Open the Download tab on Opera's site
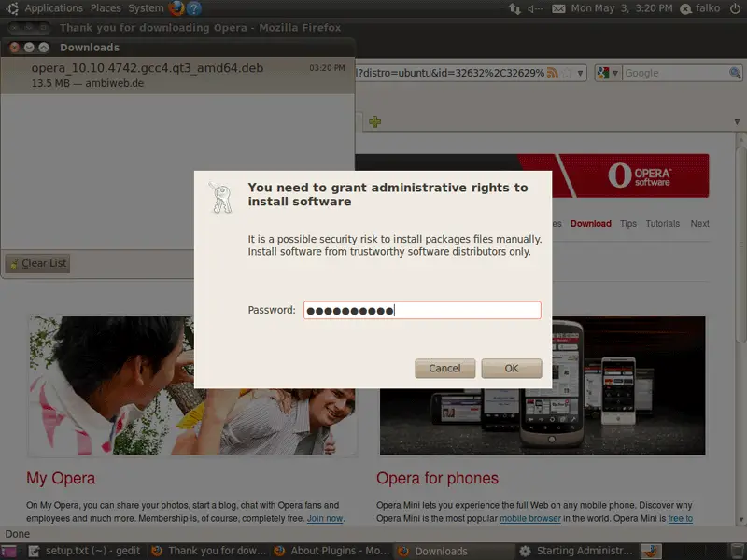Screen dimensions: 747x560 tap(591, 224)
